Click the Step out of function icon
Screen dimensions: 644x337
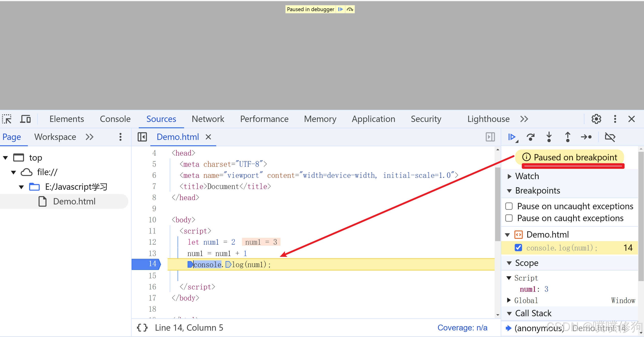[568, 137]
